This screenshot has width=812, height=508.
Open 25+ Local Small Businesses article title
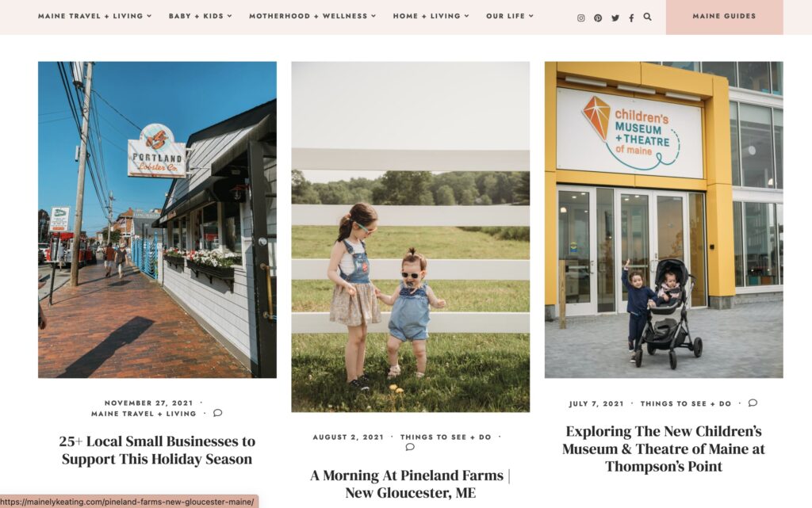point(157,450)
